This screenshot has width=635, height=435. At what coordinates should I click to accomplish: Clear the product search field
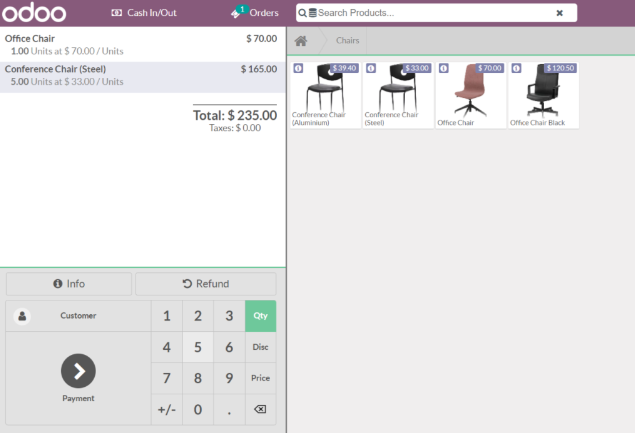[x=559, y=13]
